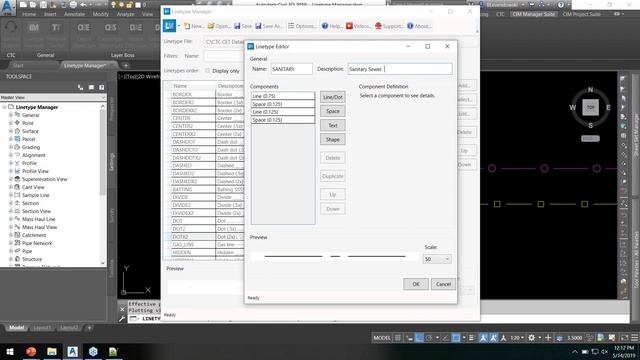This screenshot has width=640, height=360.
Task: Expand the General tree node
Action: [x=11, y=115]
